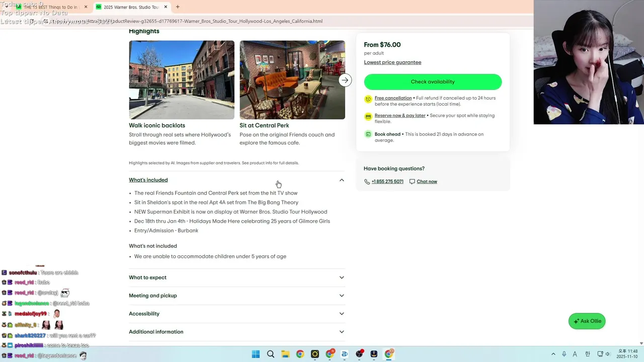Open a new browser tab

pyautogui.click(x=178, y=7)
